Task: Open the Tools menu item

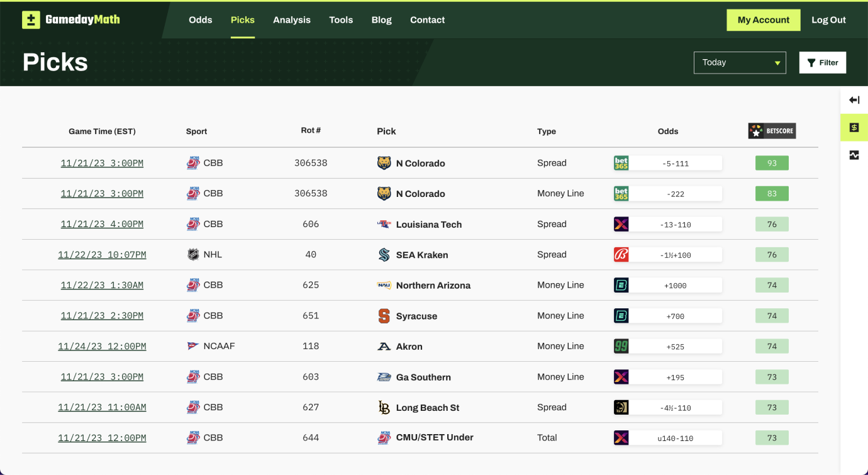Action: [x=341, y=20]
